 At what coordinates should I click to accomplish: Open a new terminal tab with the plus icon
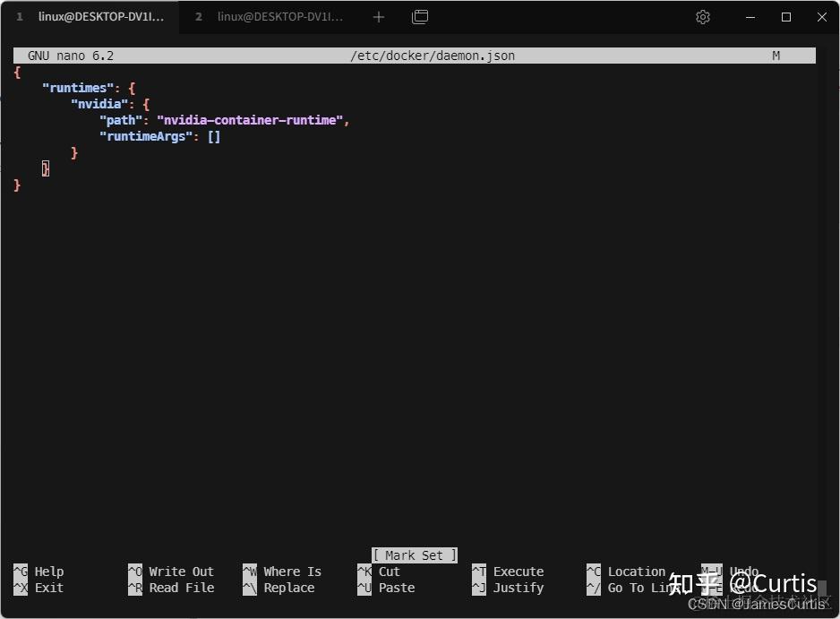tap(378, 16)
